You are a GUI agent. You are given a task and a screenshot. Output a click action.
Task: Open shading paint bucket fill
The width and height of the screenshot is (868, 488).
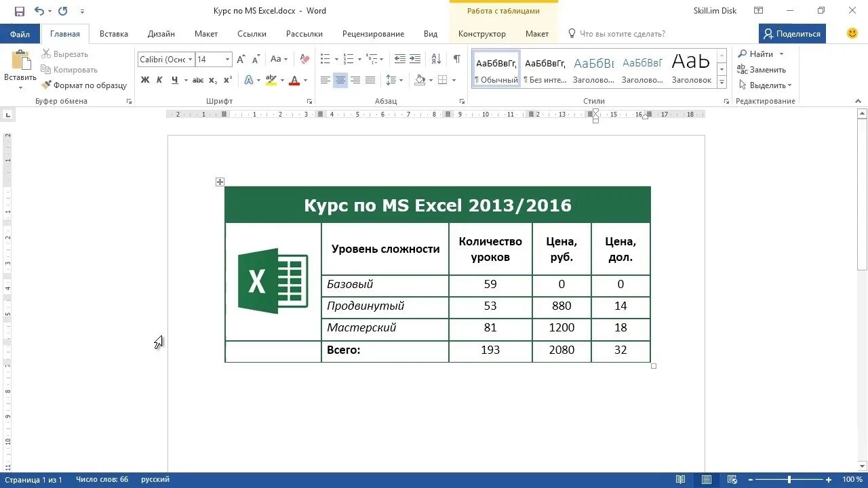[420, 80]
